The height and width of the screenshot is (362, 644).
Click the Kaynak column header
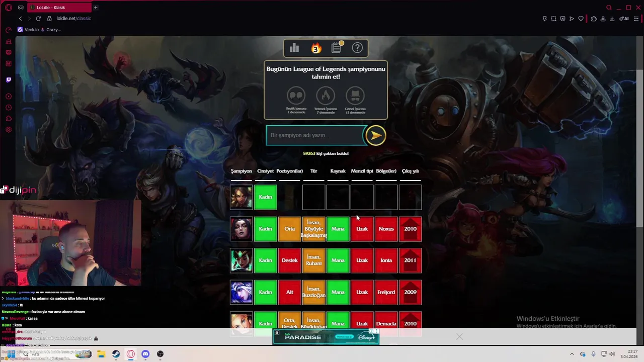click(x=338, y=171)
